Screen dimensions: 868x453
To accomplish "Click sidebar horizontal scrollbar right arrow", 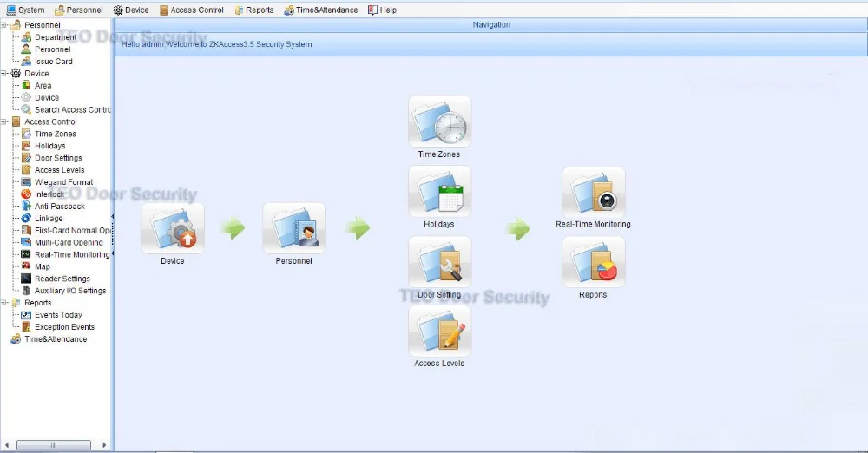I will (104, 444).
